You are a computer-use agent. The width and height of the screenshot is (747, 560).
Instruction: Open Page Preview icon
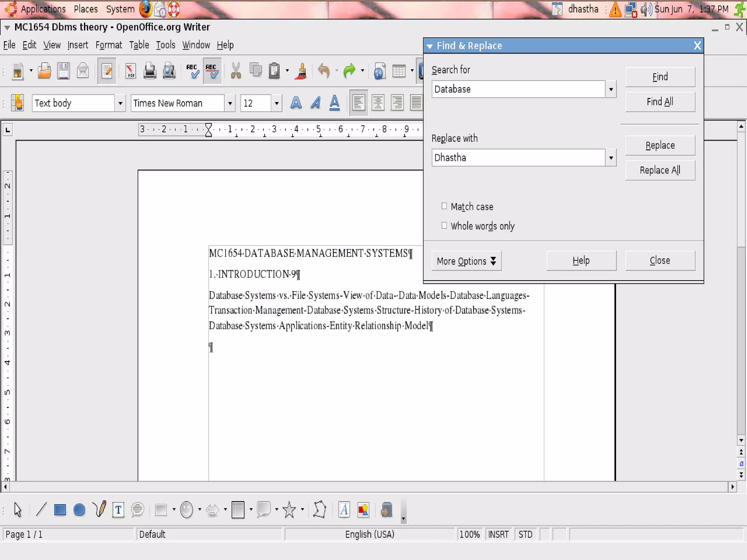pos(169,71)
